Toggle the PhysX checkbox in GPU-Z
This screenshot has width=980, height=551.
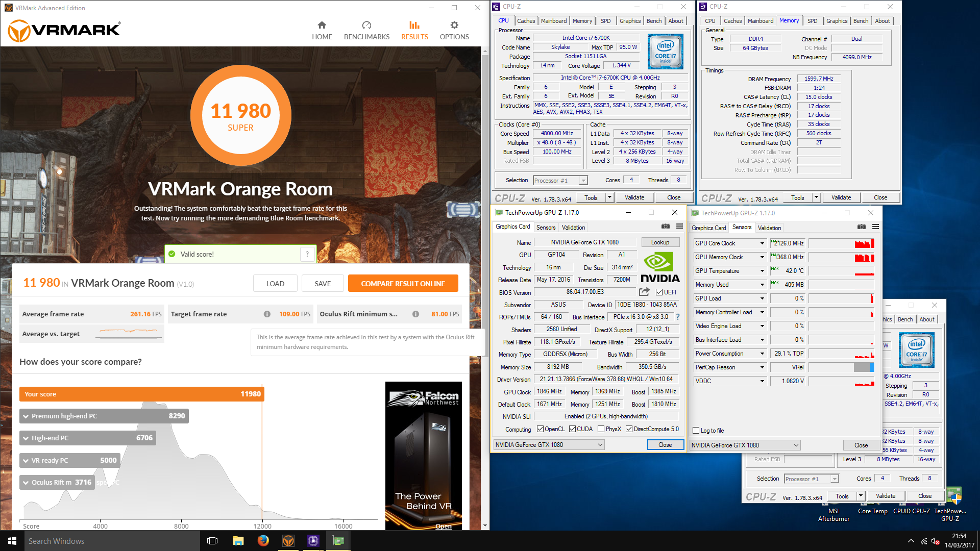click(601, 429)
